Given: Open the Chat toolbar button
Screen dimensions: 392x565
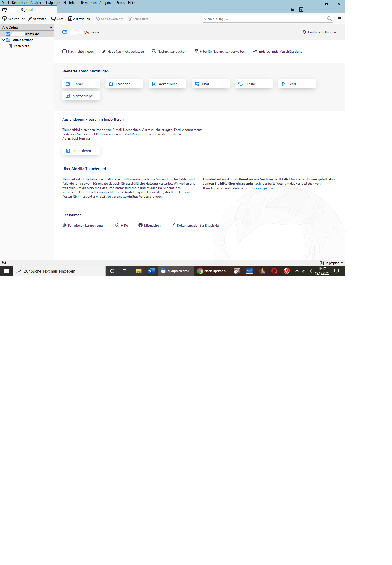Looking at the screenshot, I should tap(57, 19).
